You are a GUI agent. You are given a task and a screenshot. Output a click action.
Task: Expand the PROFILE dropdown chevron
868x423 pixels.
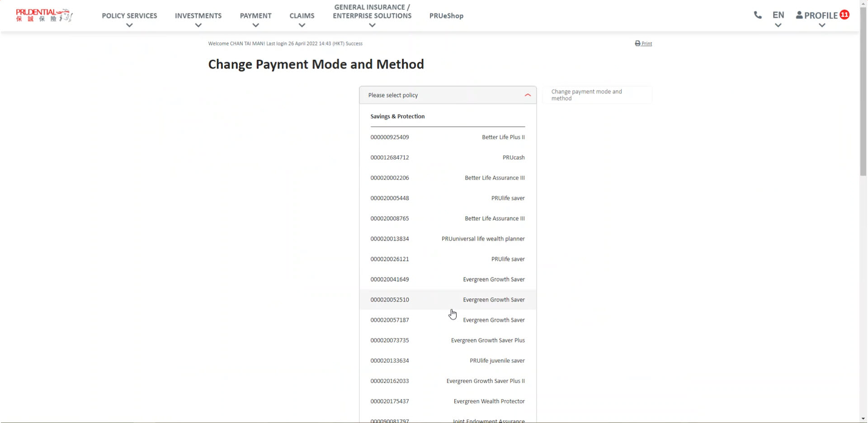(822, 25)
